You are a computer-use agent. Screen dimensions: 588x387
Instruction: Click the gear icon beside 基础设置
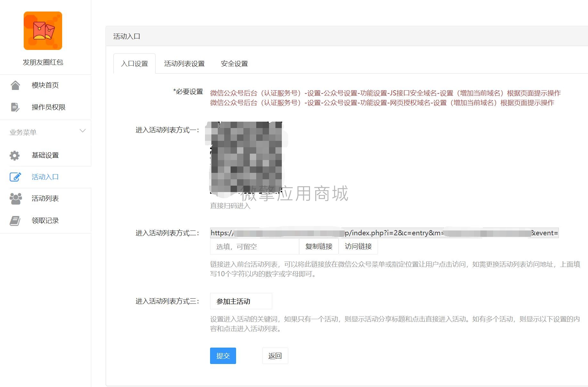[15, 155]
